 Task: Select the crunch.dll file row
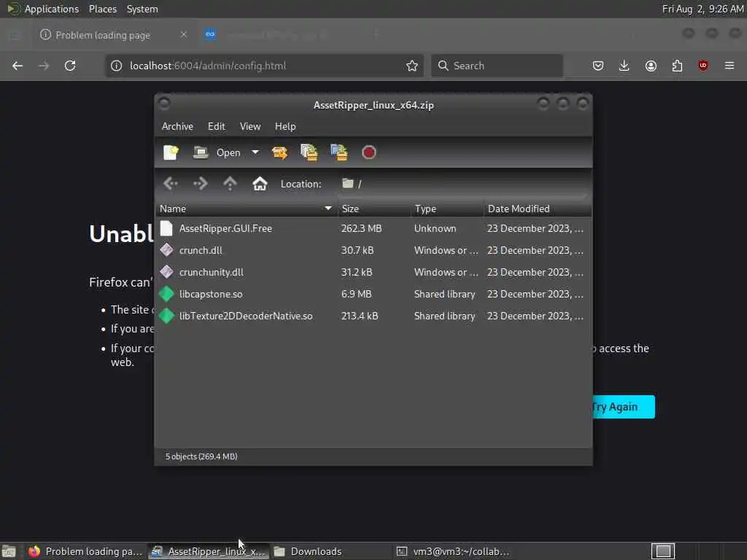(373, 251)
